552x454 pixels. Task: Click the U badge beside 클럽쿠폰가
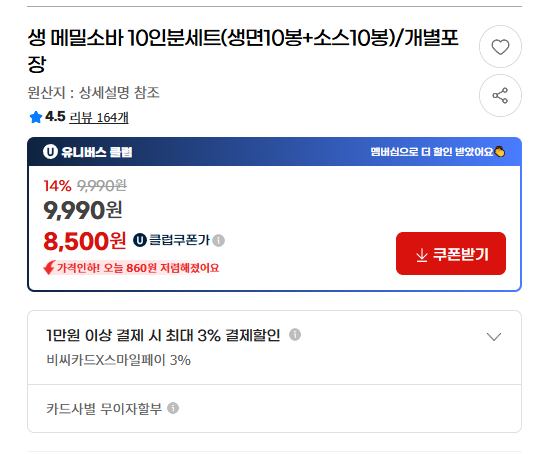[140, 240]
